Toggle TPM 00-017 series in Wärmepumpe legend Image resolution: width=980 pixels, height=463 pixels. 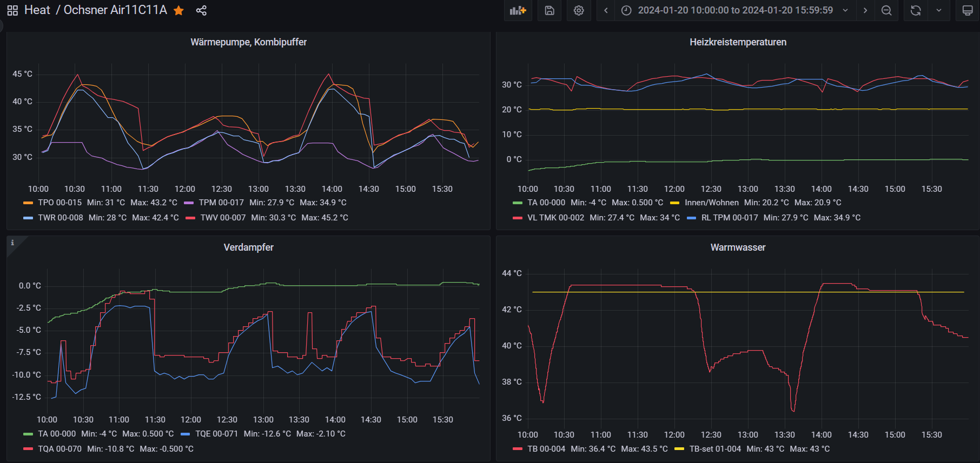click(x=221, y=203)
